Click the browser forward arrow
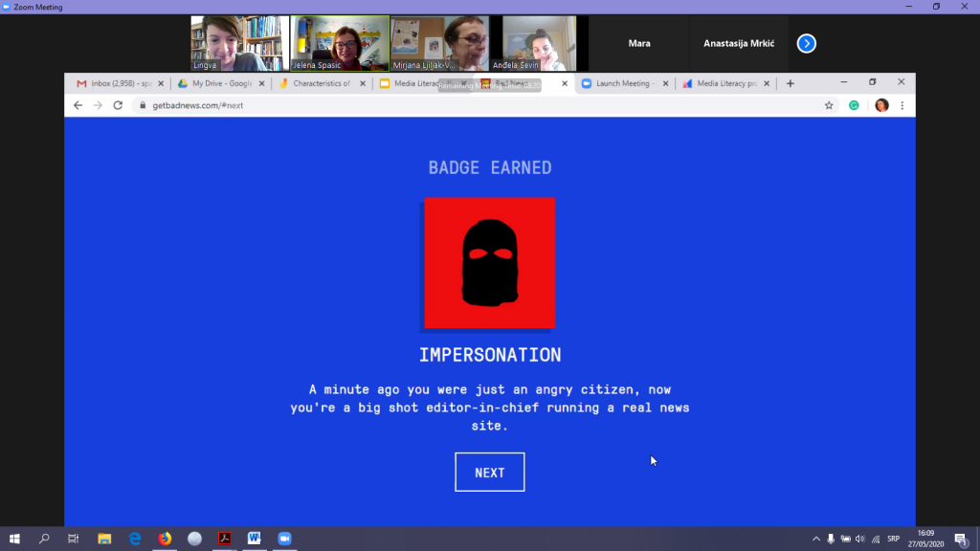Image resolution: width=980 pixels, height=551 pixels. tap(98, 105)
